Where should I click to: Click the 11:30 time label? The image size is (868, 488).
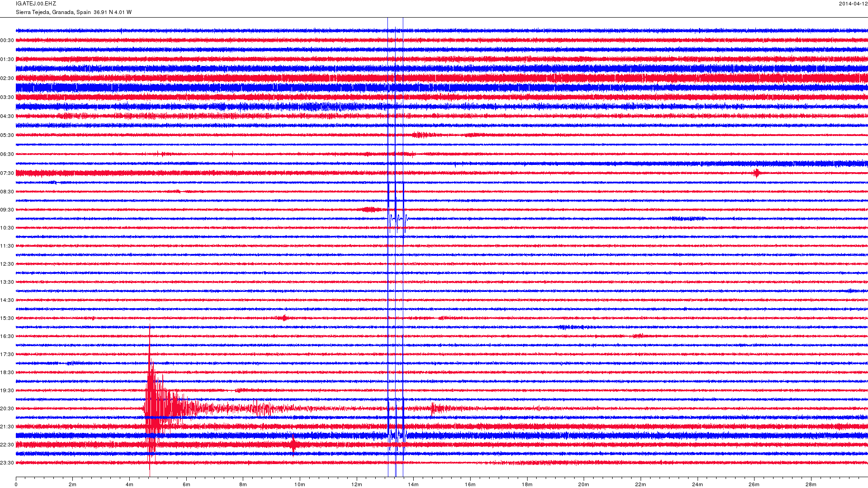[x=7, y=246]
